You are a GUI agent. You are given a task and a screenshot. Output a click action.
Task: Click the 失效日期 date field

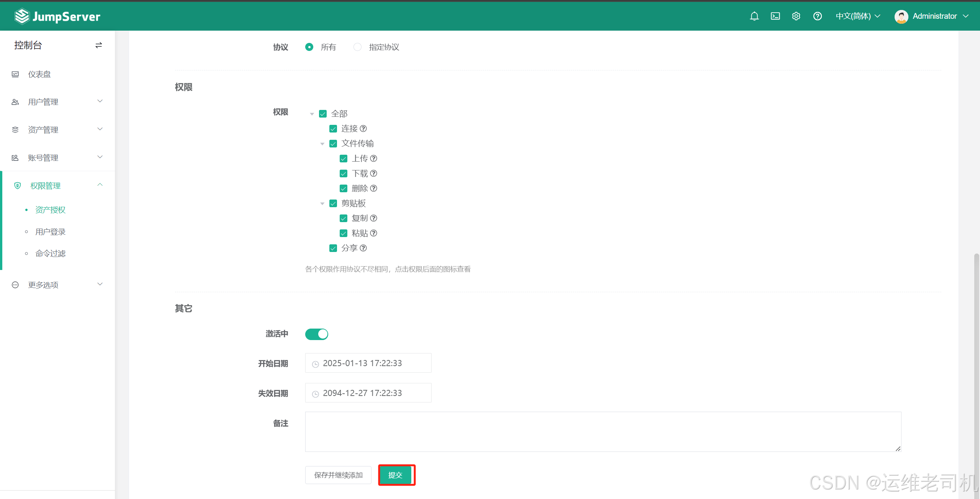click(368, 393)
